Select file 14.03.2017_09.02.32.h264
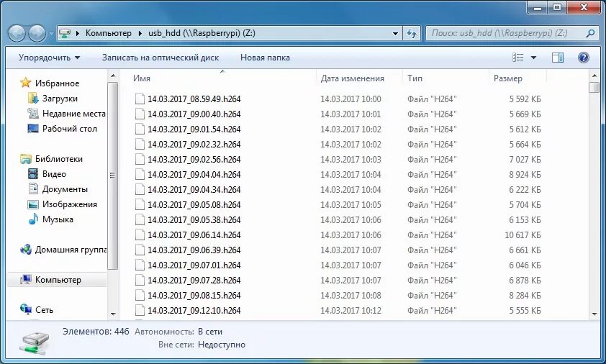Image resolution: width=606 pixels, height=364 pixels. pos(194,144)
